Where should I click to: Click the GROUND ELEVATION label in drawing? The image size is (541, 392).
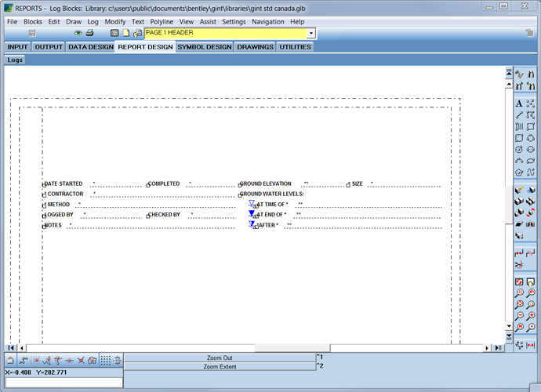[x=265, y=183]
